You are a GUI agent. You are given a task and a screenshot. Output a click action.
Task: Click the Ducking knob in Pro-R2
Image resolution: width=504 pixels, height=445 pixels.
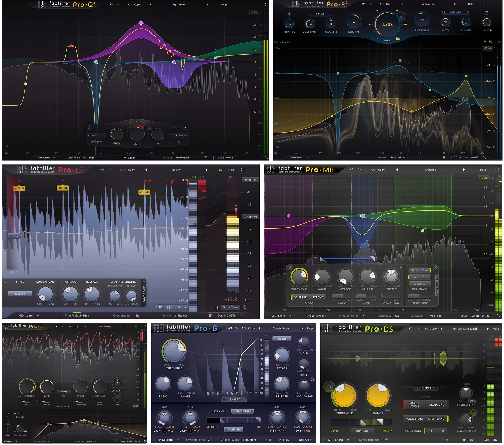click(466, 22)
